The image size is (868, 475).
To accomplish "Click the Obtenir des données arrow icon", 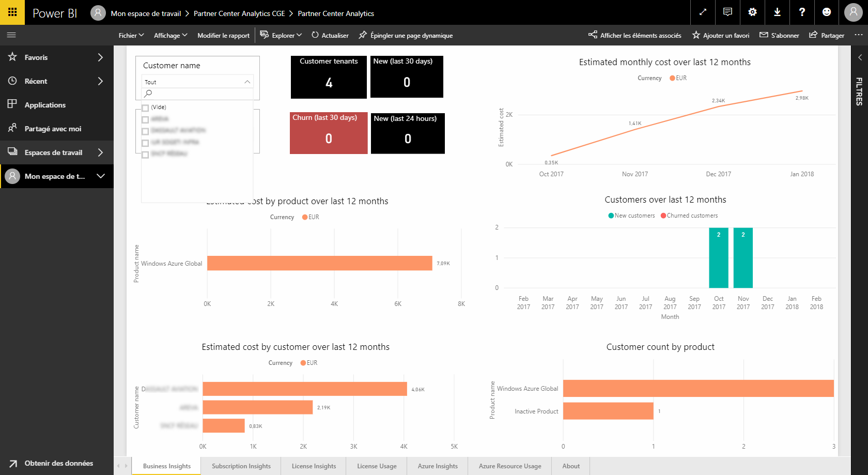I will point(13,464).
